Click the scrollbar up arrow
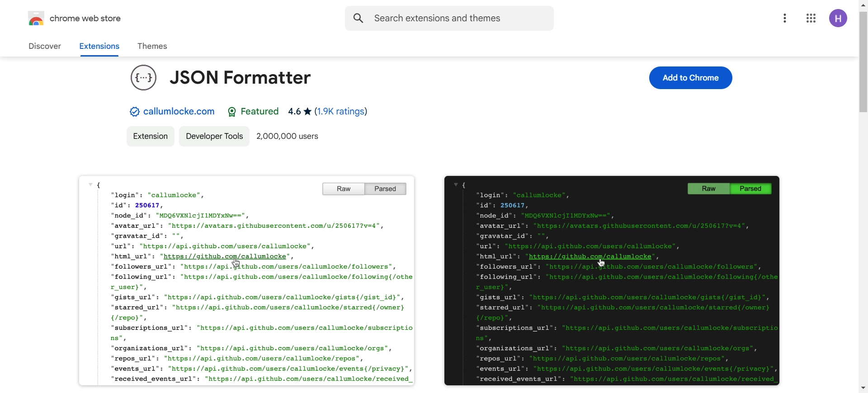This screenshot has width=868, height=393. 863,5
